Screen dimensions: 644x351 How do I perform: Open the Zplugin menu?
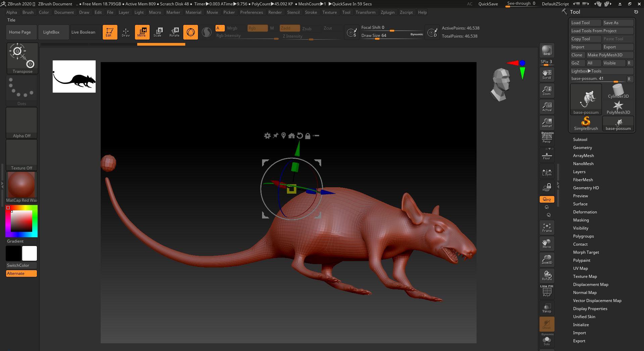coord(387,12)
